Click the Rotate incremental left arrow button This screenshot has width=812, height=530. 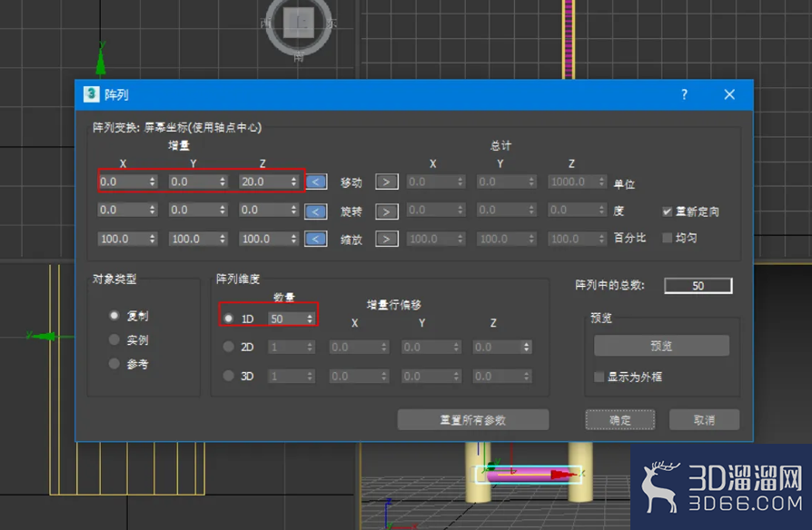click(316, 211)
